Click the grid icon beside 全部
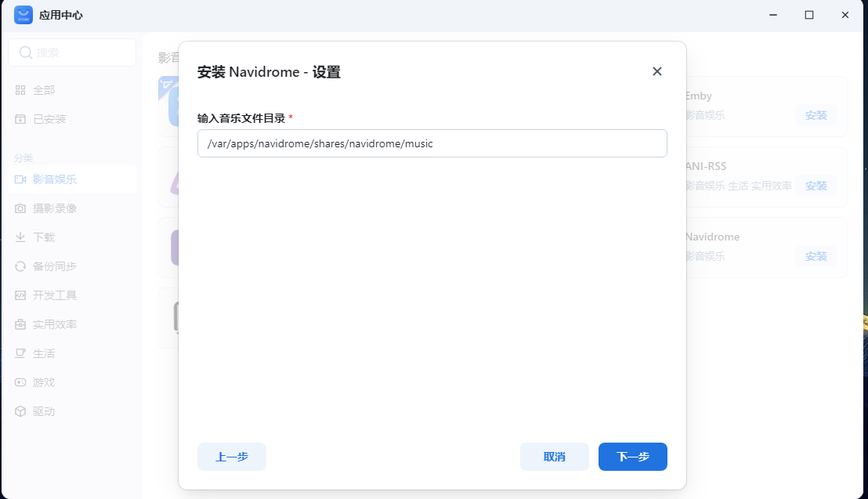This screenshot has height=499, width=868. [x=20, y=90]
